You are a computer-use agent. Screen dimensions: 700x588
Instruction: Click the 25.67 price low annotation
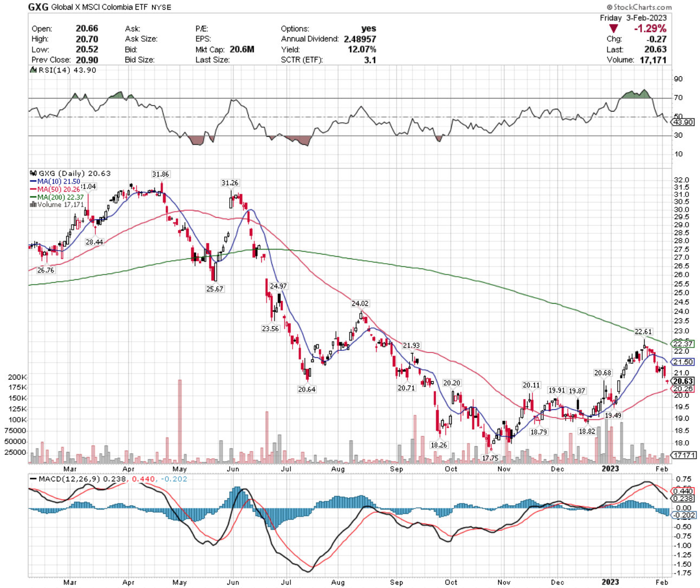[215, 289]
